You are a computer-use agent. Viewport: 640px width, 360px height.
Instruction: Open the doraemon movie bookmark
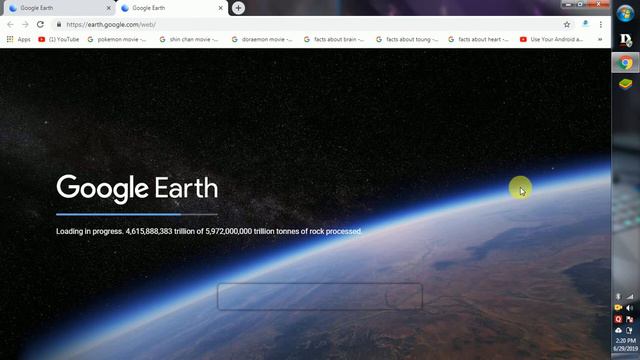pyautogui.click(x=262, y=39)
